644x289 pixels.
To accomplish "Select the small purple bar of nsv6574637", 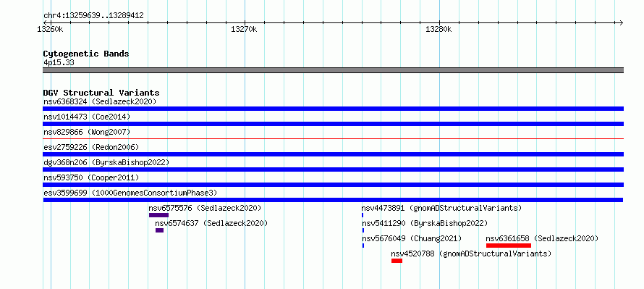I will [x=159, y=230].
